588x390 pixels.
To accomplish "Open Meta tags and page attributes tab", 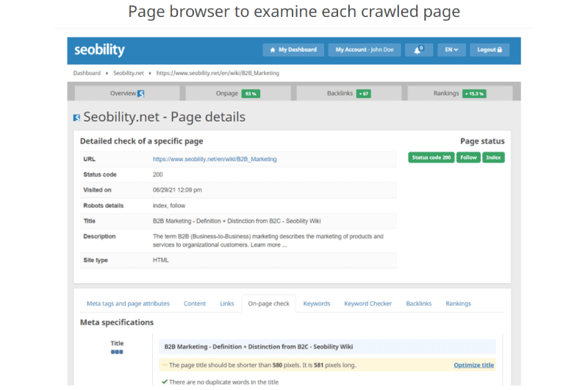I will [x=128, y=303].
